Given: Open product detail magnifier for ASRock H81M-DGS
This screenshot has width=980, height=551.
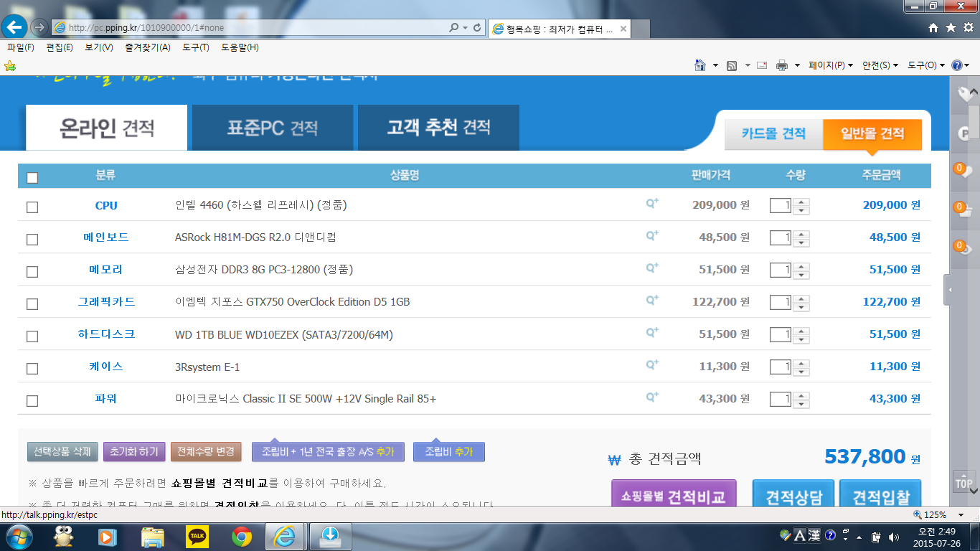Looking at the screenshot, I should [652, 236].
